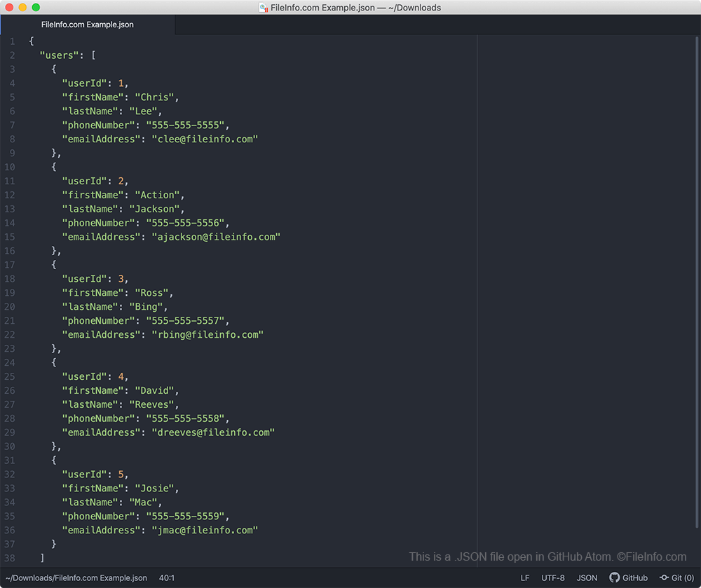The height and width of the screenshot is (588, 701).
Task: Click the red close window button
Action: click(9, 8)
